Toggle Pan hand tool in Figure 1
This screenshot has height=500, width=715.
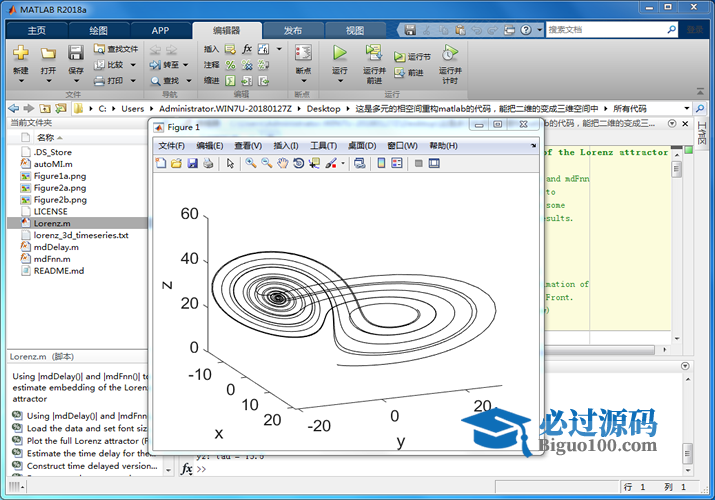pos(283,163)
